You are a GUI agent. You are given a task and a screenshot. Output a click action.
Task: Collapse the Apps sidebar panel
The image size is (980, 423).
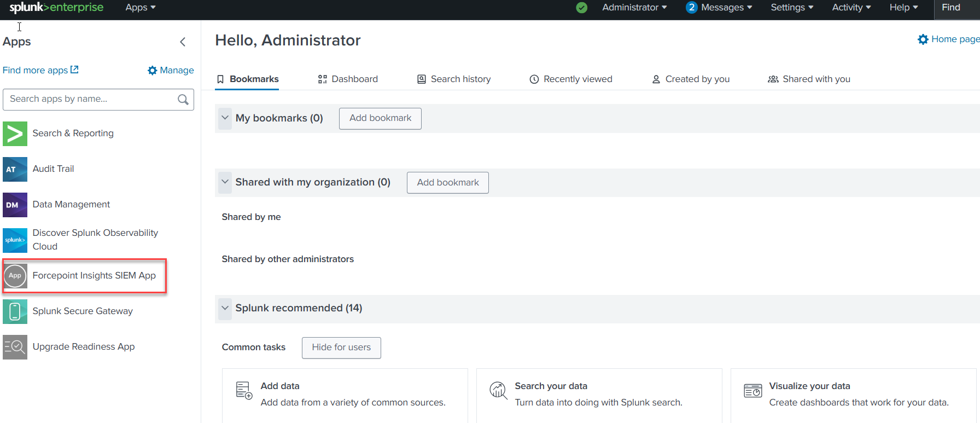click(183, 42)
